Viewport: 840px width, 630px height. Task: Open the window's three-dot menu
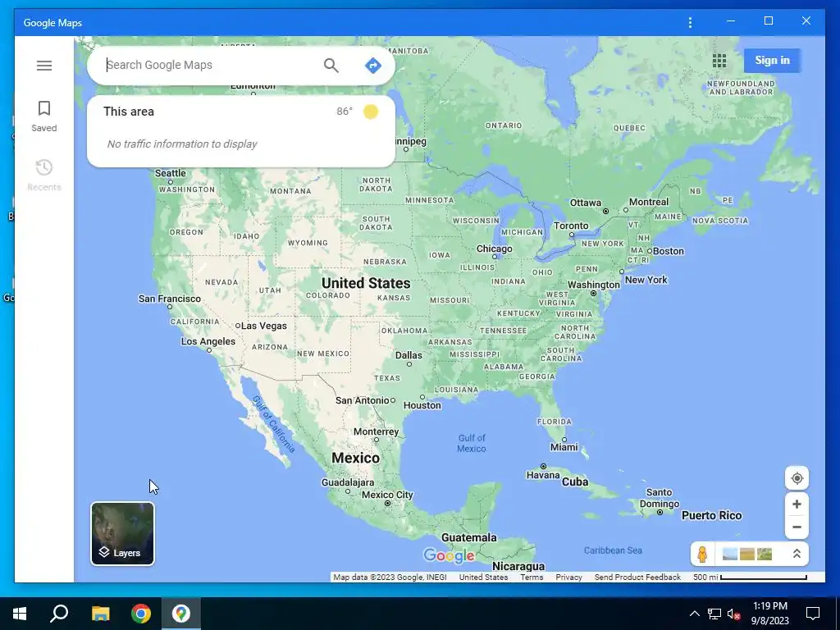690,22
